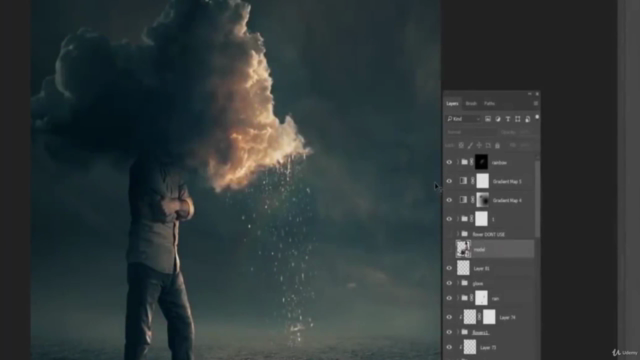The width and height of the screenshot is (640, 360).
Task: Hide the rainbow group
Action: point(449,162)
